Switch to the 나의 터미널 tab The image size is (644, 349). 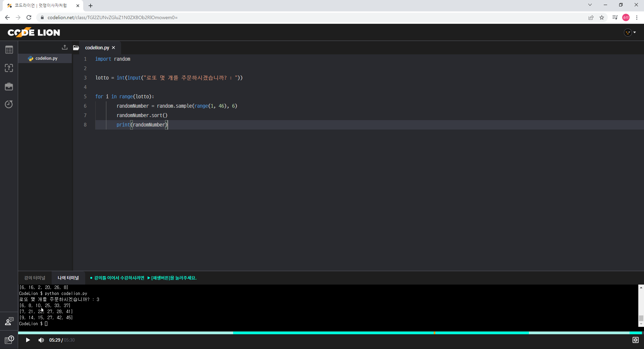tap(68, 278)
